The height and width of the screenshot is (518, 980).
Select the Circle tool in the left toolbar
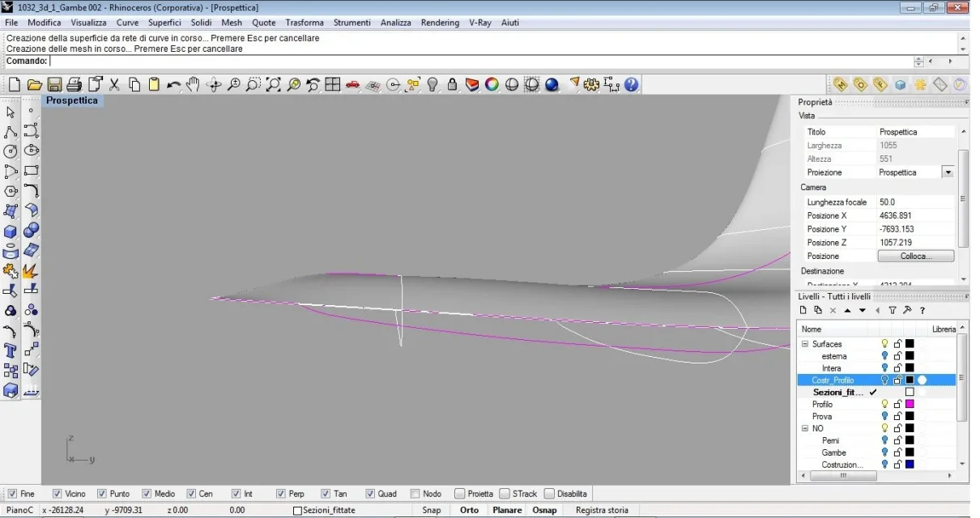click(x=11, y=151)
